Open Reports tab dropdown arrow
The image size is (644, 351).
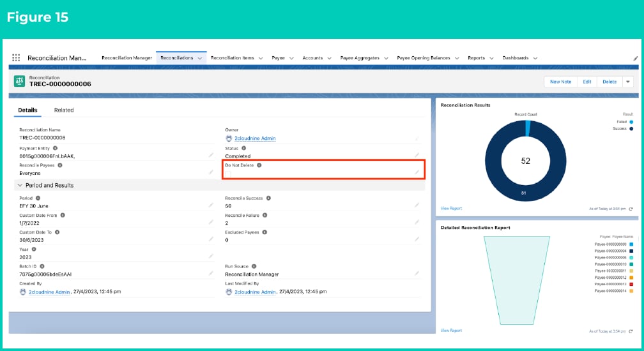click(x=492, y=58)
